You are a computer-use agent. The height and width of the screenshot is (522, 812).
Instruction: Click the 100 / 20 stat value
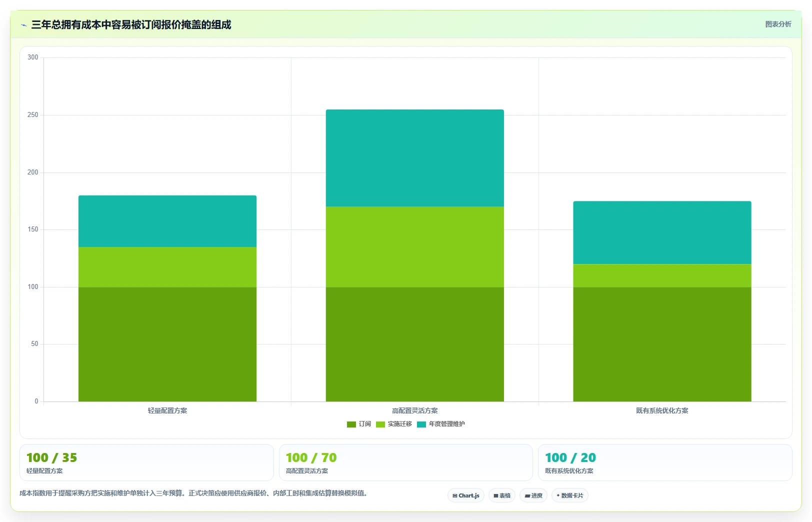point(570,457)
